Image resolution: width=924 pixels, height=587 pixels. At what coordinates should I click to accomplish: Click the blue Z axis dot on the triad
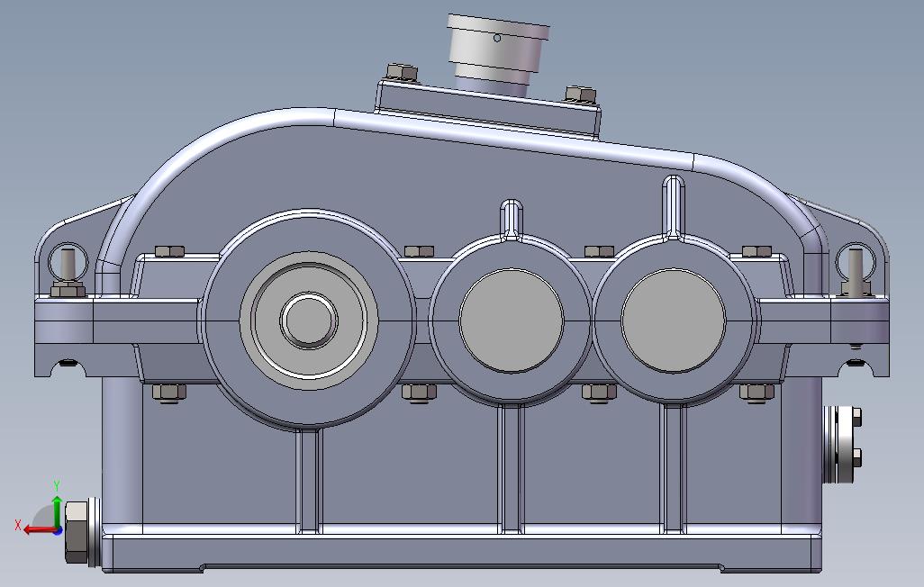click(58, 531)
